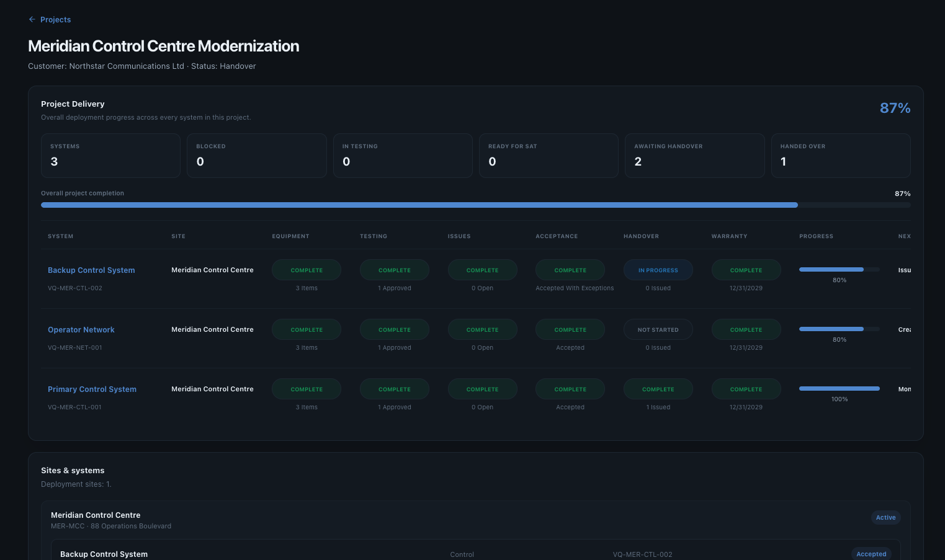Click Operator Network testing Complete badge
This screenshot has height=560, width=945.
coord(395,329)
